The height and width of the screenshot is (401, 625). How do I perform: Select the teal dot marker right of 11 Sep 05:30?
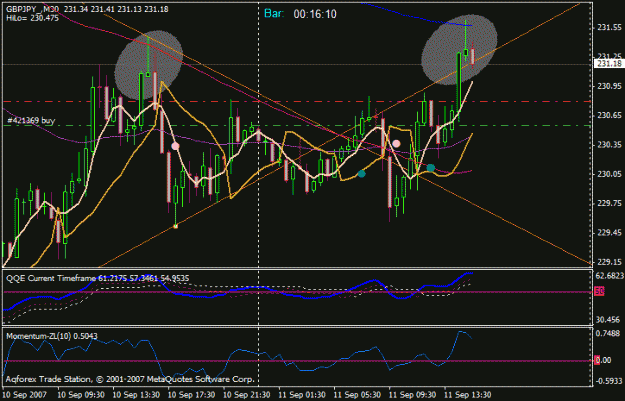coord(362,174)
